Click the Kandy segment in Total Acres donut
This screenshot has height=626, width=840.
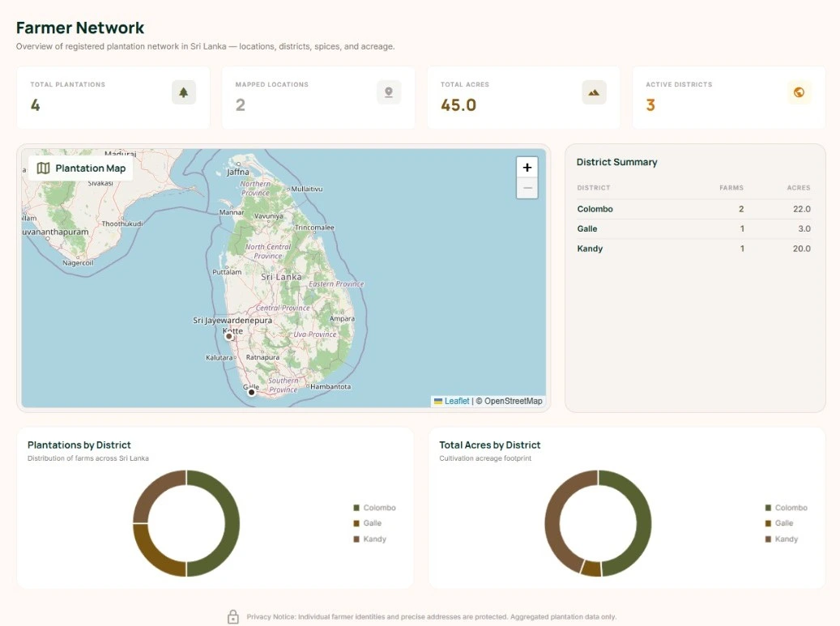click(553, 514)
